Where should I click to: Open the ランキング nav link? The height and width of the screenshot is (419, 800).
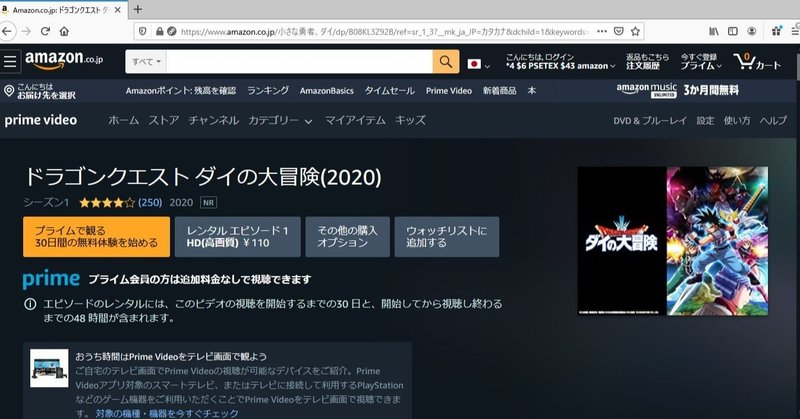click(268, 91)
